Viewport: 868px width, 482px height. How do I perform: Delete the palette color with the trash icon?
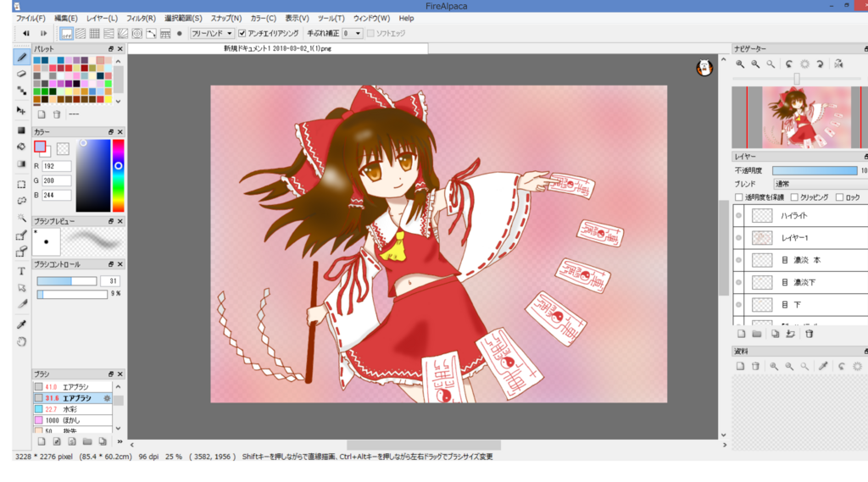(57, 114)
